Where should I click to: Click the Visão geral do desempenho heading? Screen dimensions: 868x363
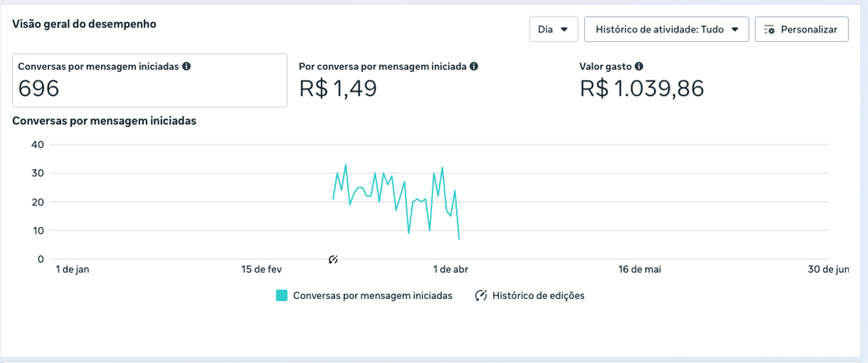point(84,25)
